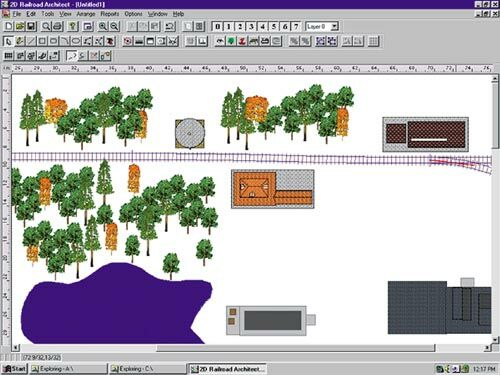Viewport: 500px width, 375px height.
Task: Switch to Exploring - C:\ taskbar window
Action: coord(147,369)
